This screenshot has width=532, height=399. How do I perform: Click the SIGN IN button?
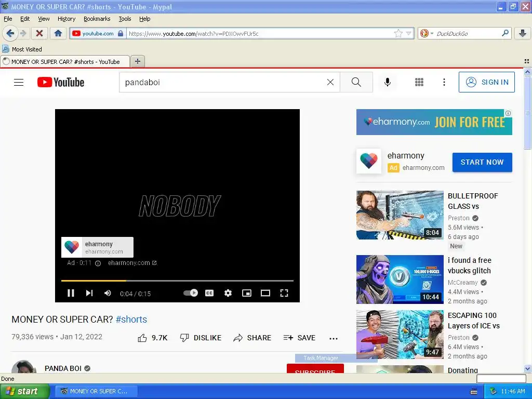pos(486,82)
